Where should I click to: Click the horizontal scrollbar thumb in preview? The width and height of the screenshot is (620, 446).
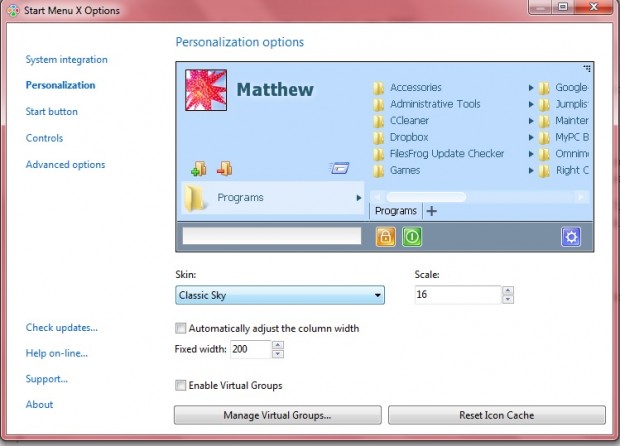click(x=426, y=197)
